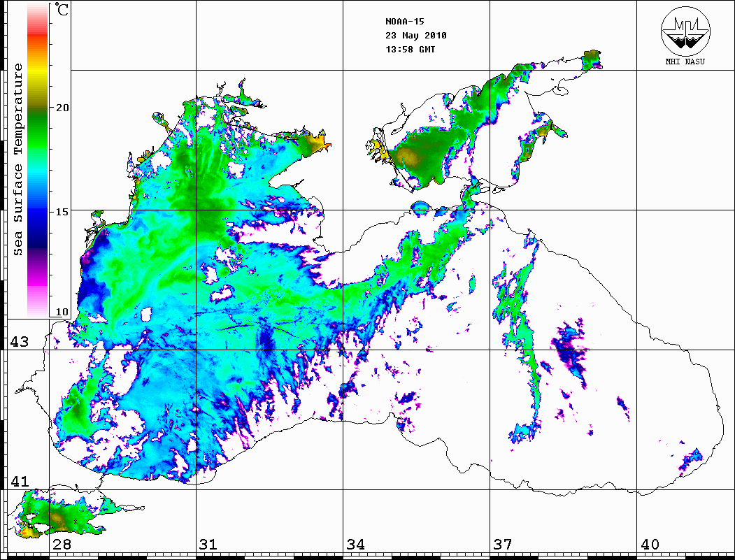Screen dimensions: 735x560
Task: Click the longitude label '31'
Action: tap(208, 544)
